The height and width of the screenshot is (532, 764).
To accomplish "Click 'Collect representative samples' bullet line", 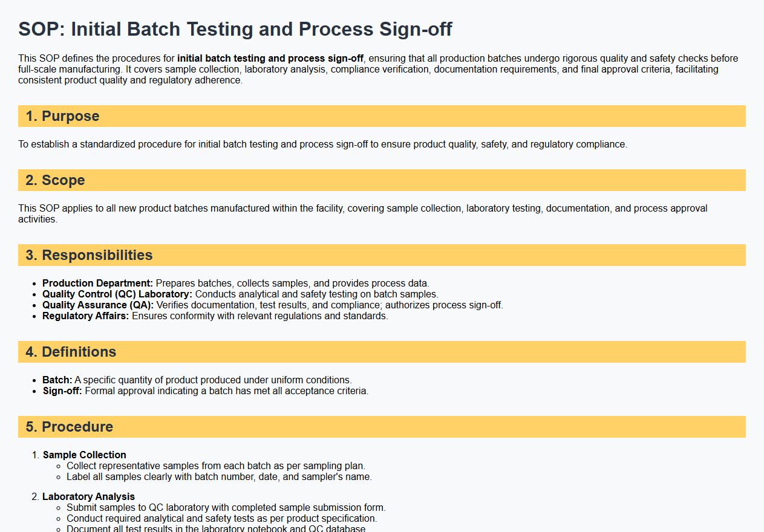I will point(216,465).
